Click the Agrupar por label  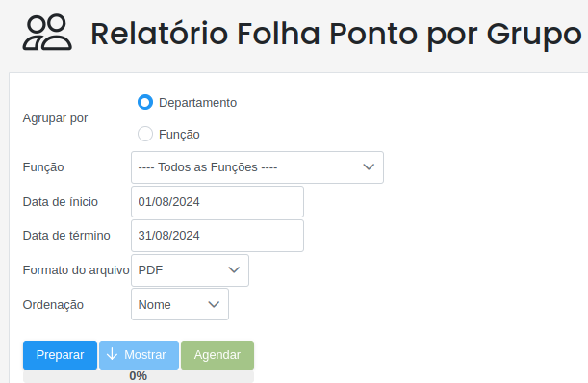[x=55, y=118]
